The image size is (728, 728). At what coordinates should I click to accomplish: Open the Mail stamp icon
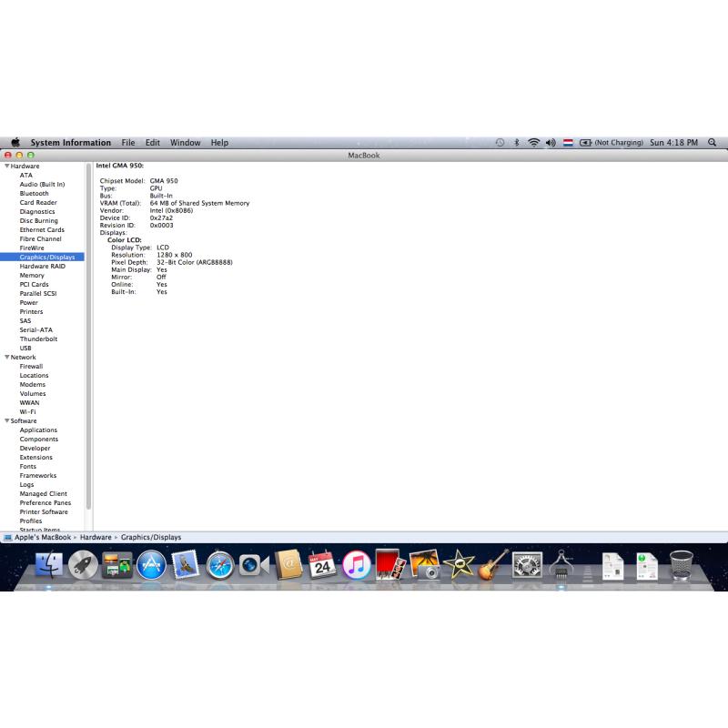[186, 564]
